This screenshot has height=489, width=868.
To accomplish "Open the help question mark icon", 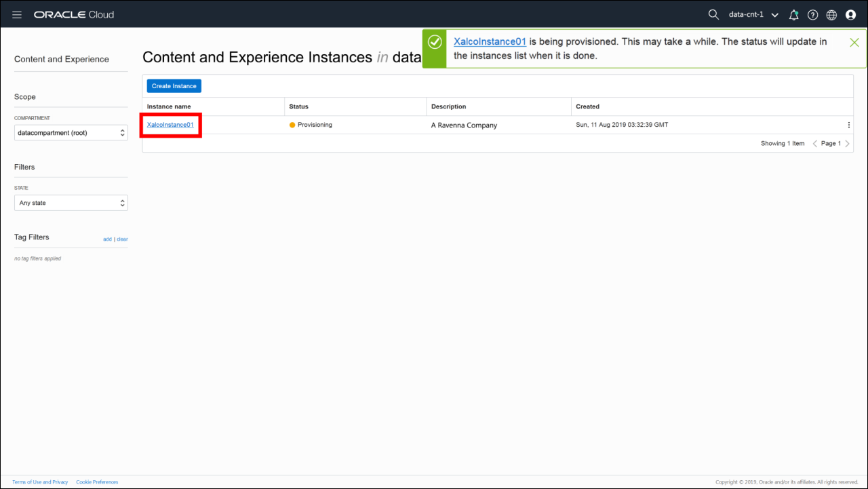I will (x=813, y=15).
